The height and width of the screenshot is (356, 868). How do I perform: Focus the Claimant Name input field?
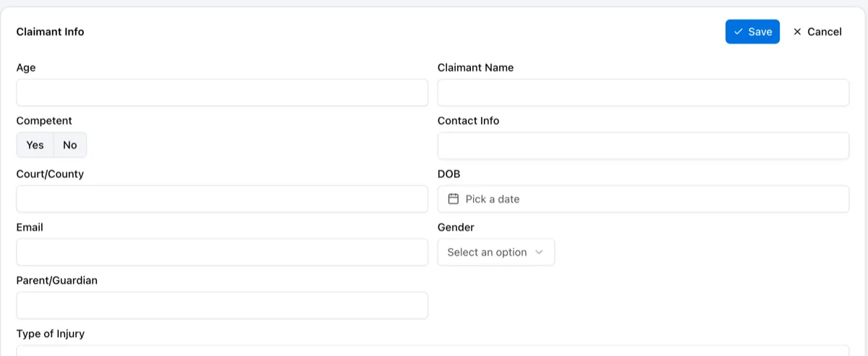[643, 93]
